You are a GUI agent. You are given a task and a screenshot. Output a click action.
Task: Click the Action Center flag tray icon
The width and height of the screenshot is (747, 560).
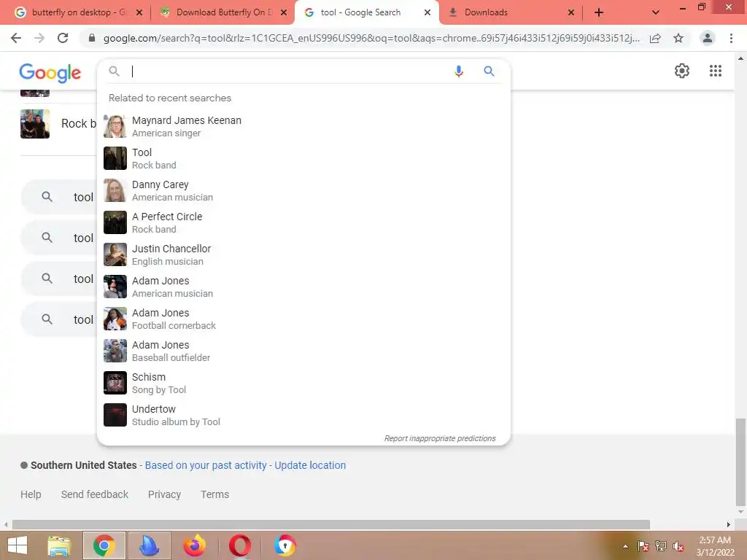coord(643,546)
